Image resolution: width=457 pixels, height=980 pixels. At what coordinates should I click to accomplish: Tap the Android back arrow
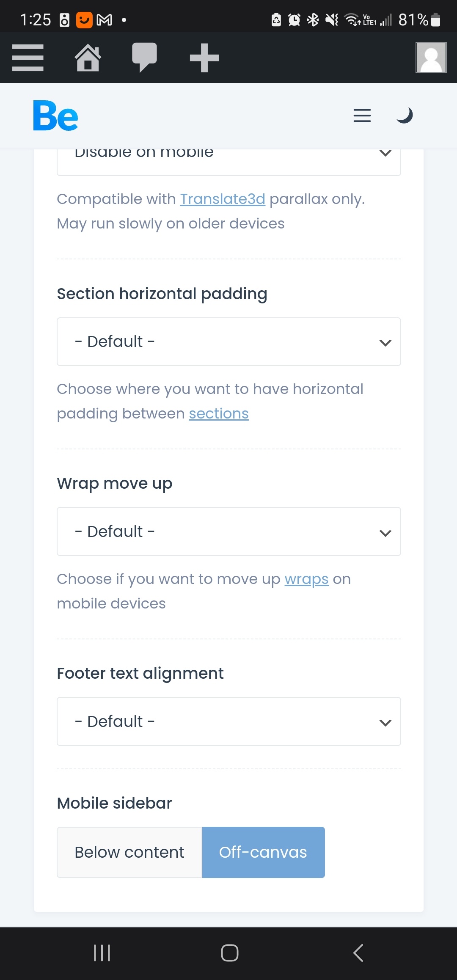[358, 953]
